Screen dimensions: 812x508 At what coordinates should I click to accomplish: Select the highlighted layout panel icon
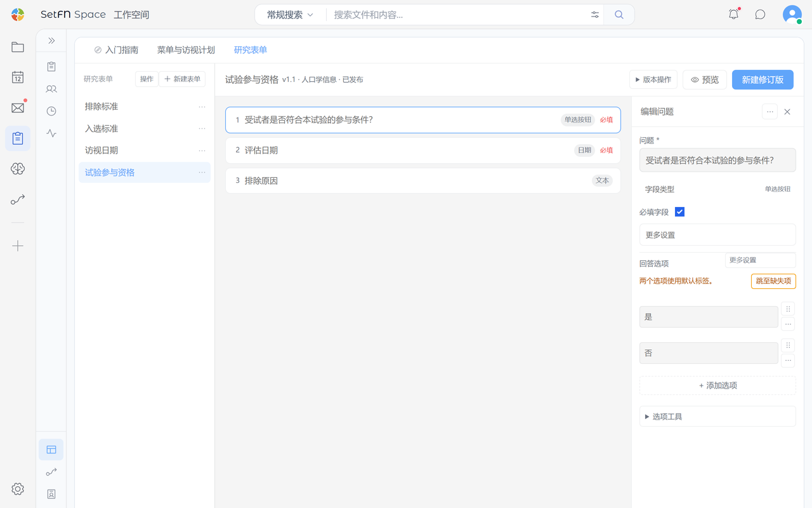coord(51,450)
